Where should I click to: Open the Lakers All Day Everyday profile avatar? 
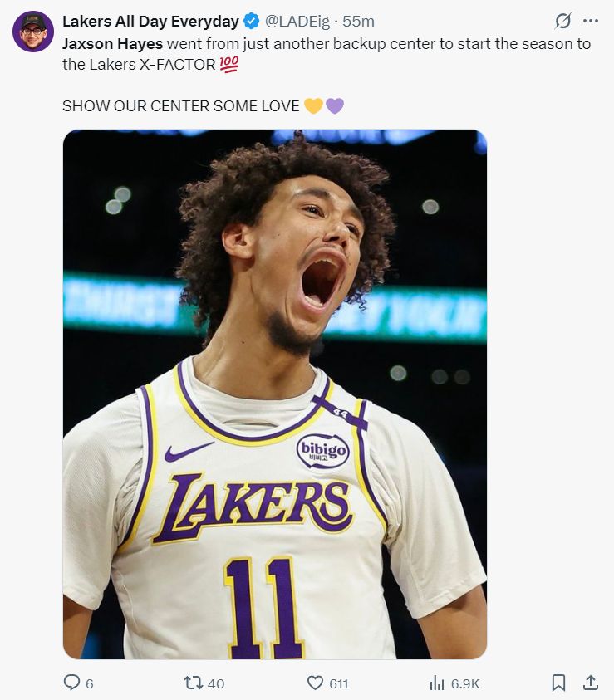tap(33, 32)
